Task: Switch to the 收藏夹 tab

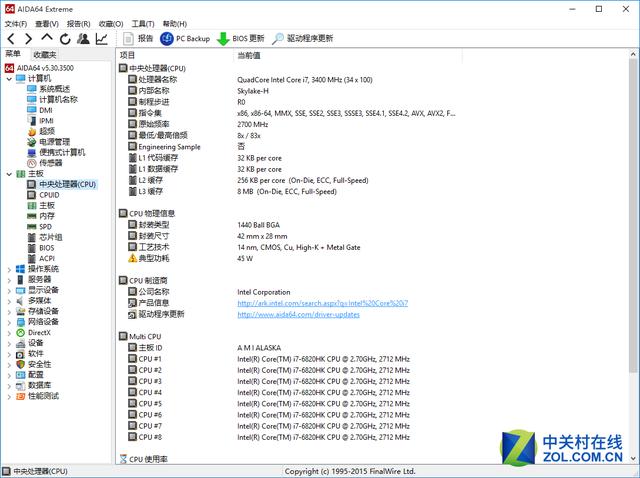Action: tap(44, 54)
